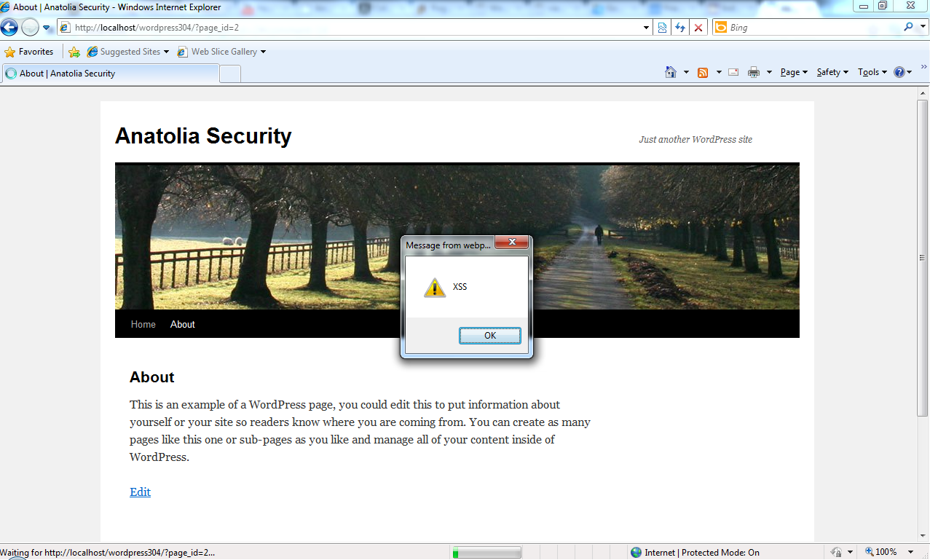Image resolution: width=930 pixels, height=560 pixels.
Task: Select the About | Anatolia Security tab
Action: click(x=109, y=74)
